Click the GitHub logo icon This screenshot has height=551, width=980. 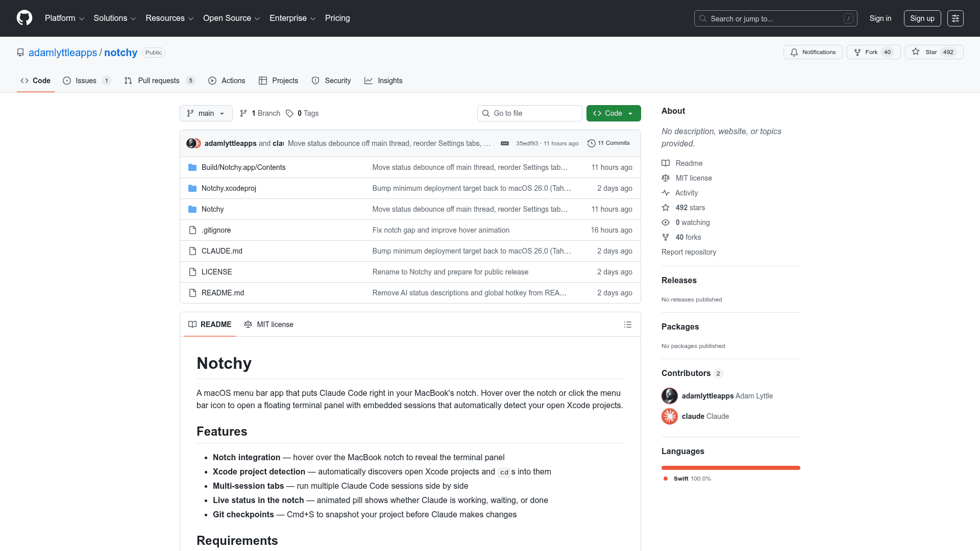click(x=24, y=18)
